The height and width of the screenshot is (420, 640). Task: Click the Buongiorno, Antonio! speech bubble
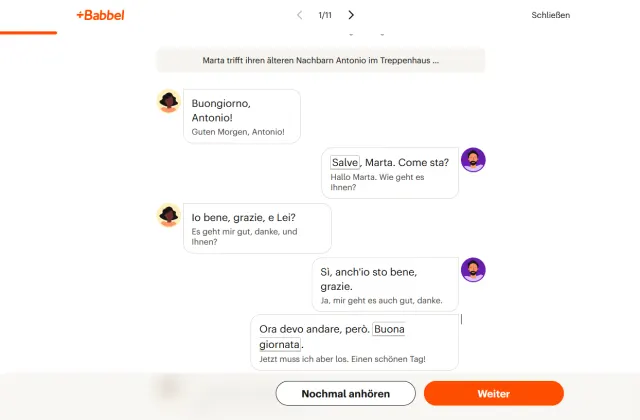point(242,116)
